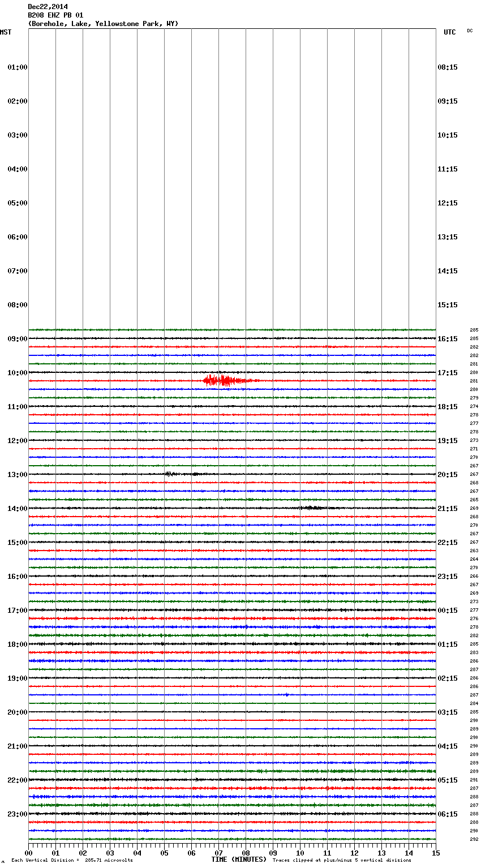Click the 20:15 UTC time label
Image resolution: width=481 pixels, height=868 pixels.
pyautogui.click(x=448, y=475)
